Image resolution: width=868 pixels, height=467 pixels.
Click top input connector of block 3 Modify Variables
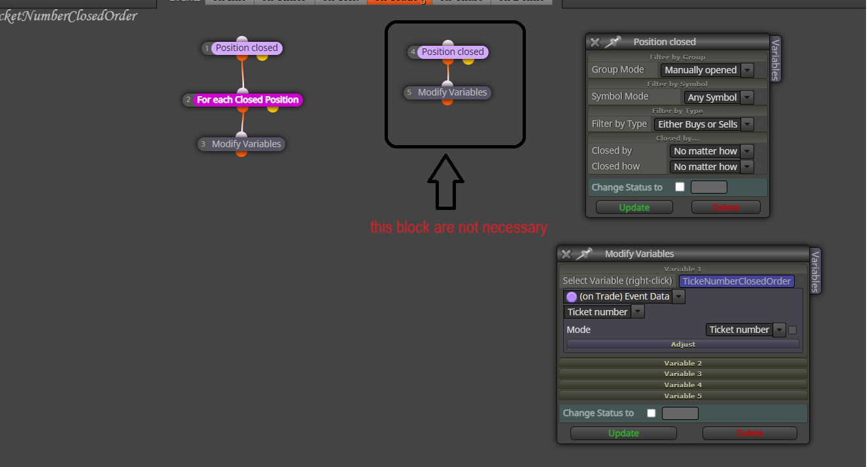(x=241, y=135)
